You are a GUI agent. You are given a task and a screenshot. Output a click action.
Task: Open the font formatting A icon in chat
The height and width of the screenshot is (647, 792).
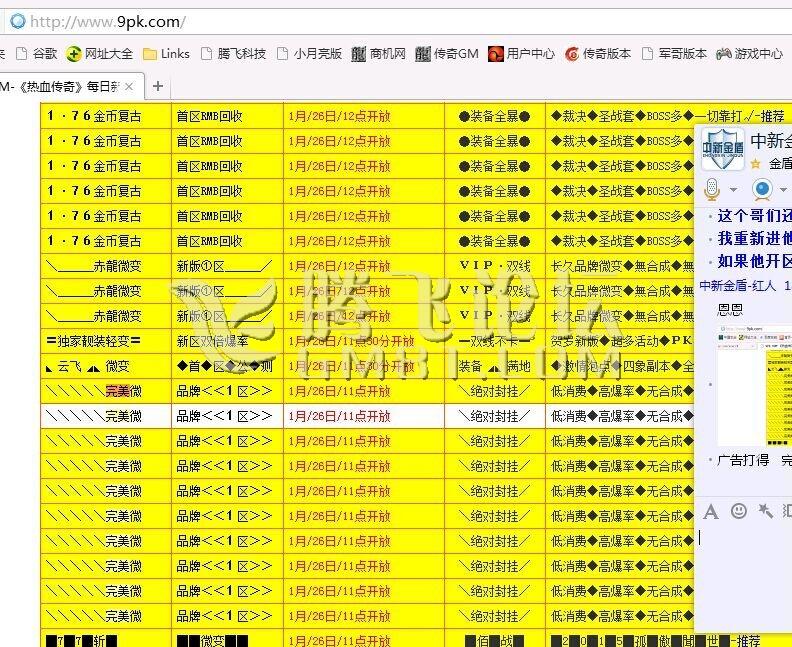point(711,512)
